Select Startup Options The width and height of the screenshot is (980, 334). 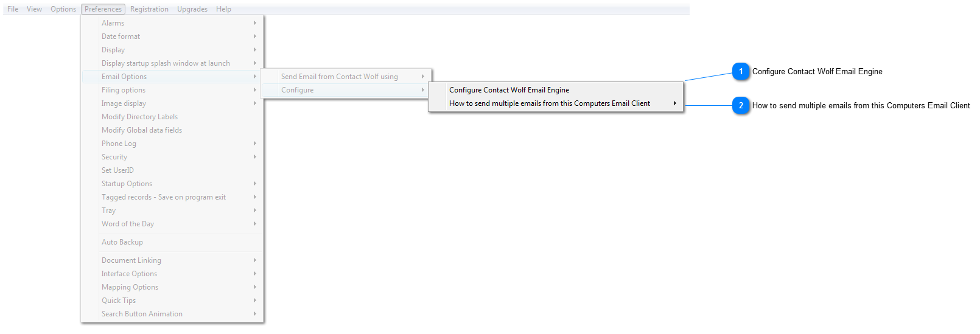click(172, 184)
